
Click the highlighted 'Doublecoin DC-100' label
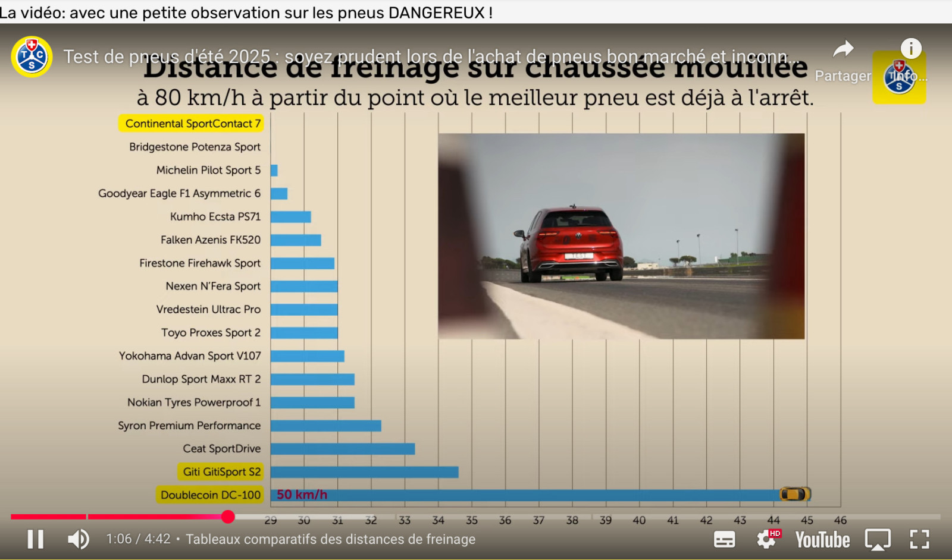(210, 495)
